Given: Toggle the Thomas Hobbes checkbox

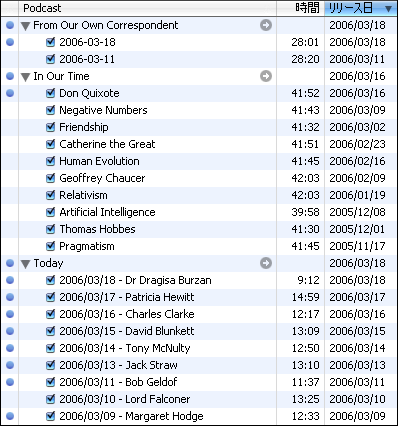Looking at the screenshot, I should tap(50, 229).
